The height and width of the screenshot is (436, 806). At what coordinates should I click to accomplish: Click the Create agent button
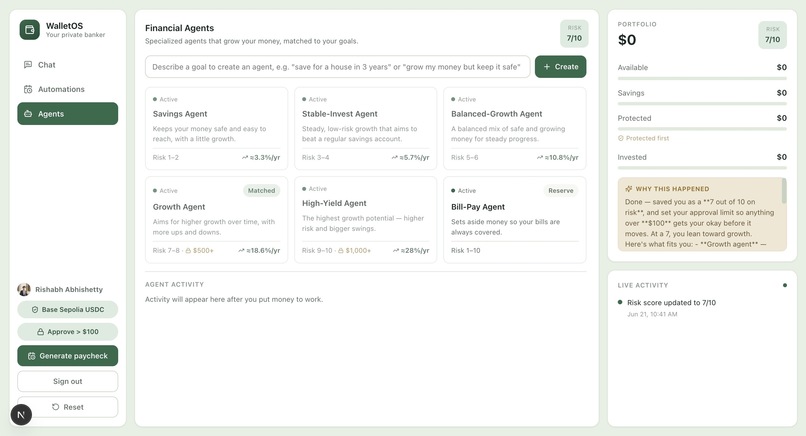[x=560, y=67]
